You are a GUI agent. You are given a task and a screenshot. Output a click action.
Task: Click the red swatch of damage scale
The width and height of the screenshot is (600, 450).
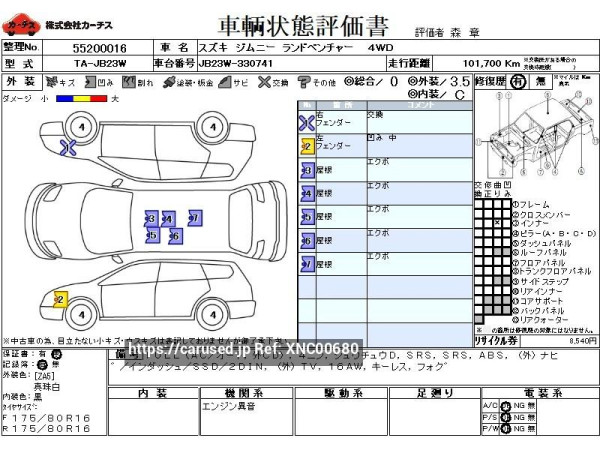[x=99, y=99]
